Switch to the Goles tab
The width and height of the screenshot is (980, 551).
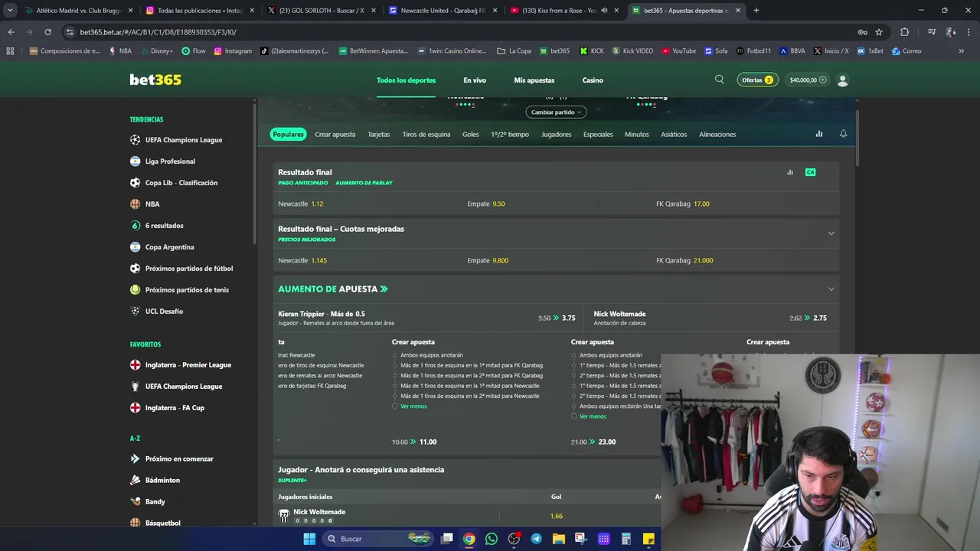click(x=471, y=135)
